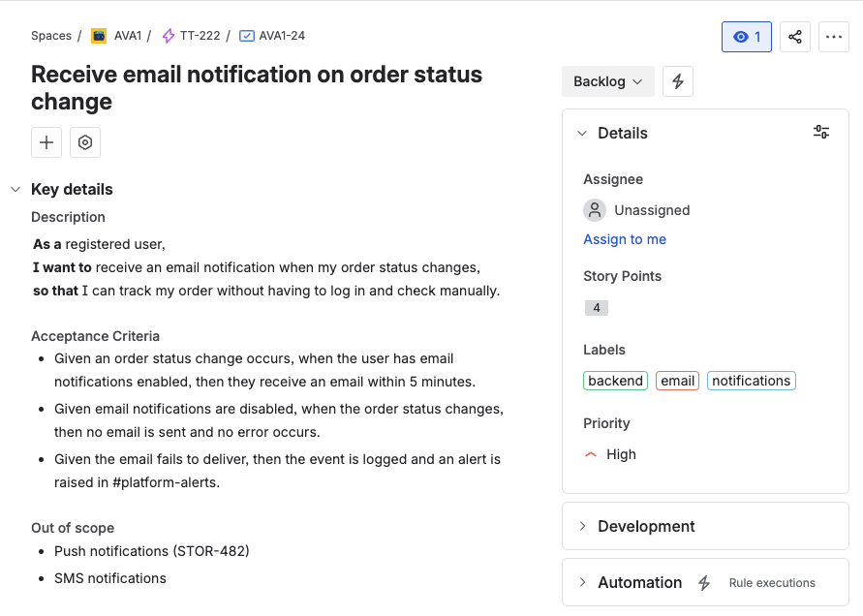The height and width of the screenshot is (616, 863).
Task: Click the lightning icon in the Automation panel
Action: pos(702,582)
